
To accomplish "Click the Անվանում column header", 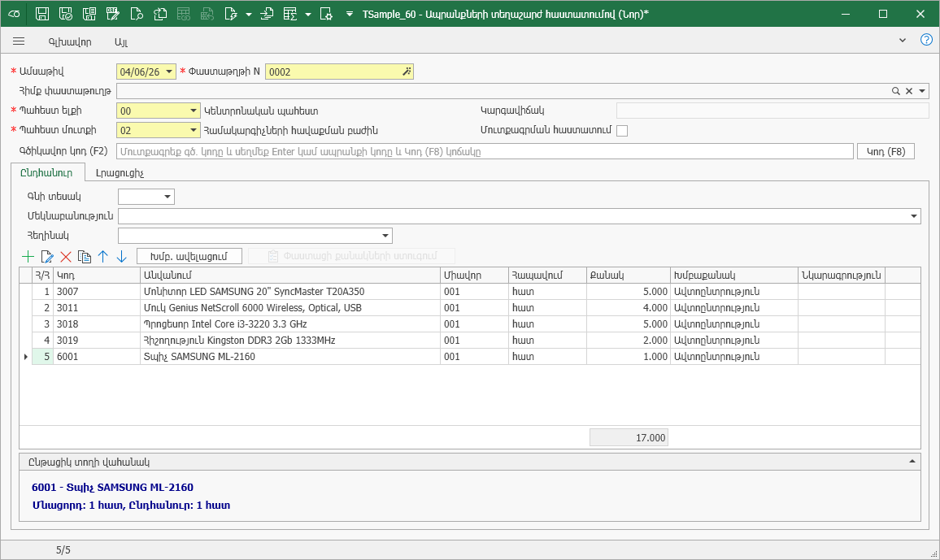I will click(x=290, y=275).
